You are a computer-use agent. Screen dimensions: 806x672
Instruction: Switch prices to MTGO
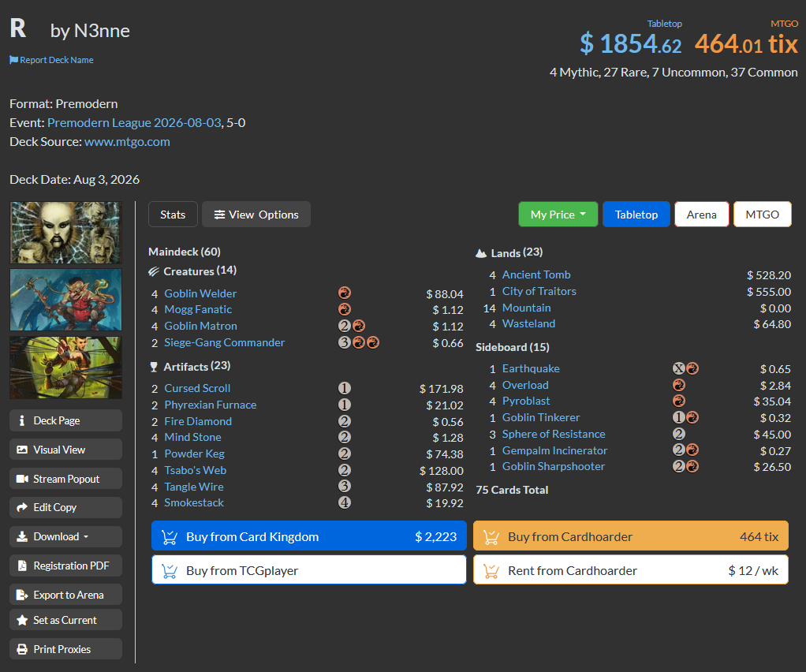click(x=763, y=215)
